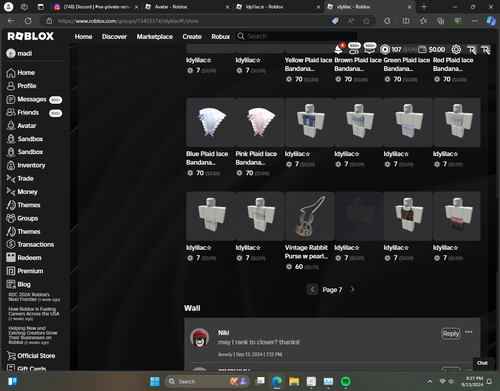Screen dimensions: 500x391
Task: Open File Explorer from the taskbar
Action: tap(294, 381)
